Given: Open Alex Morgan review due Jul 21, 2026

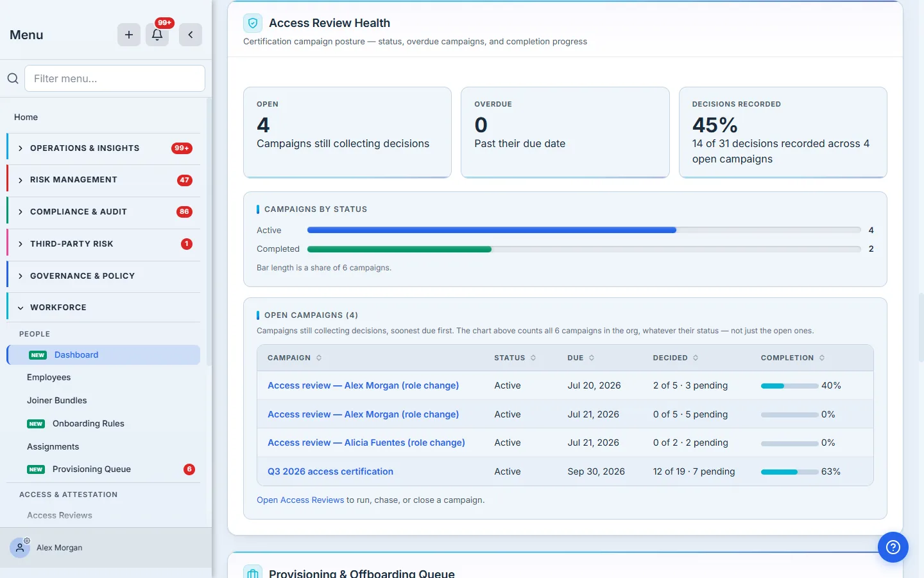Looking at the screenshot, I should click(x=363, y=414).
